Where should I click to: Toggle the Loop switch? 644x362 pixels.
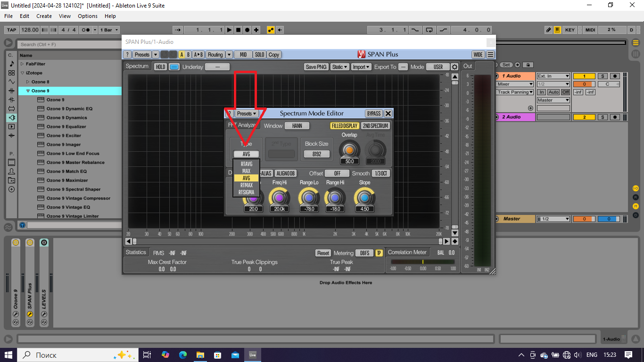point(429,30)
